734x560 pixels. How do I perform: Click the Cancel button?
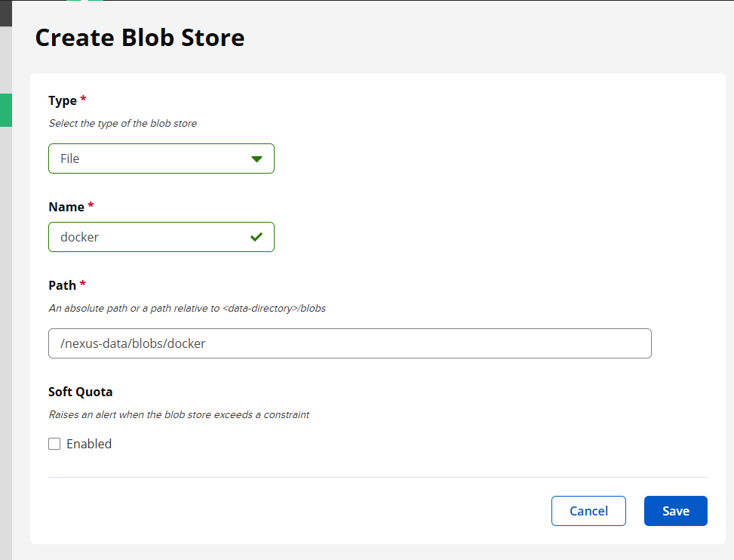(588, 511)
